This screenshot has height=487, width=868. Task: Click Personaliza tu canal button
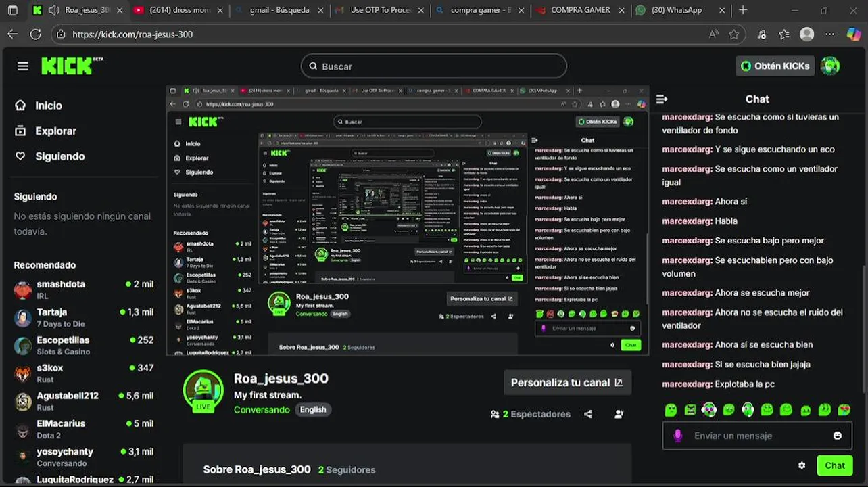(567, 383)
